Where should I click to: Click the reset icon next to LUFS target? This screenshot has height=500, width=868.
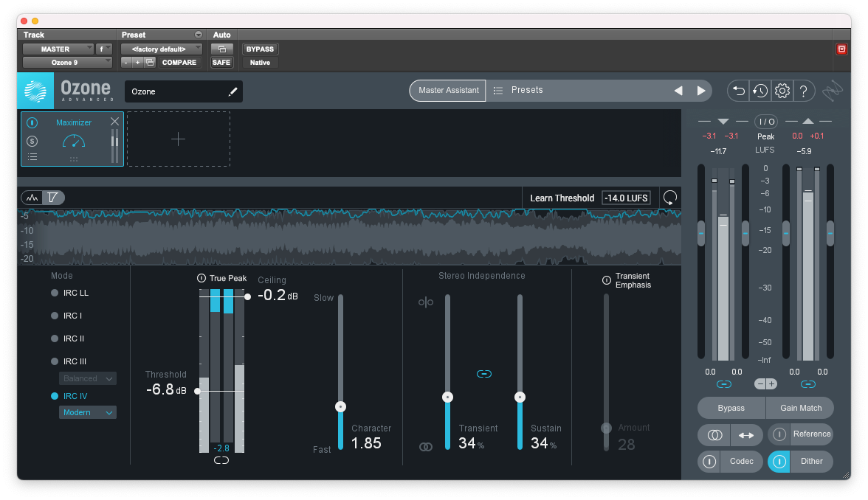[670, 198]
